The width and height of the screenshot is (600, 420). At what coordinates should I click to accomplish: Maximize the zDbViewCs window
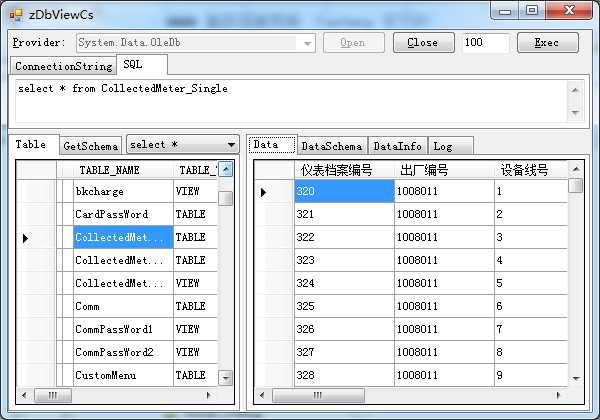point(532,11)
